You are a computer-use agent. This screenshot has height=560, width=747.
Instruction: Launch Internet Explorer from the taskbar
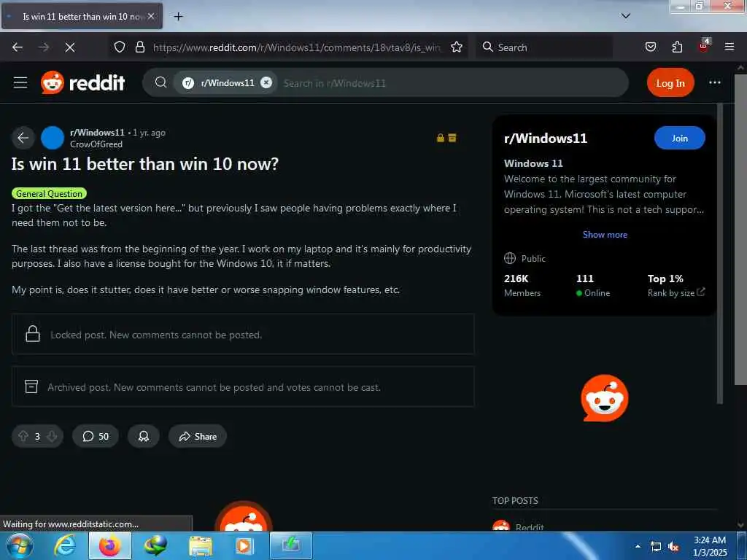(65, 545)
